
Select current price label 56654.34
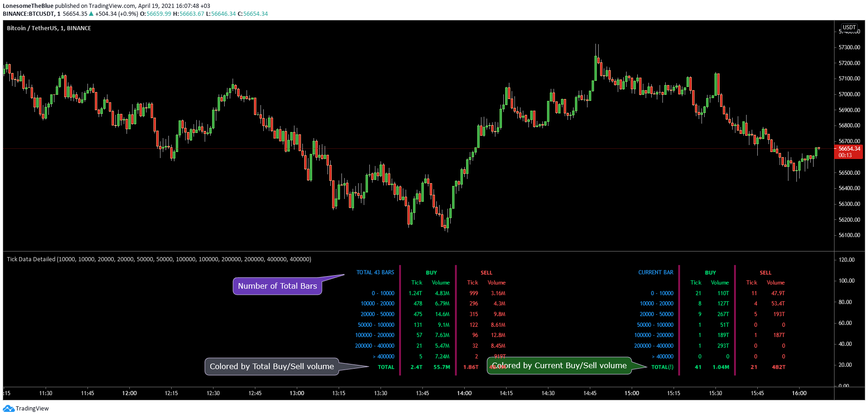click(849, 149)
